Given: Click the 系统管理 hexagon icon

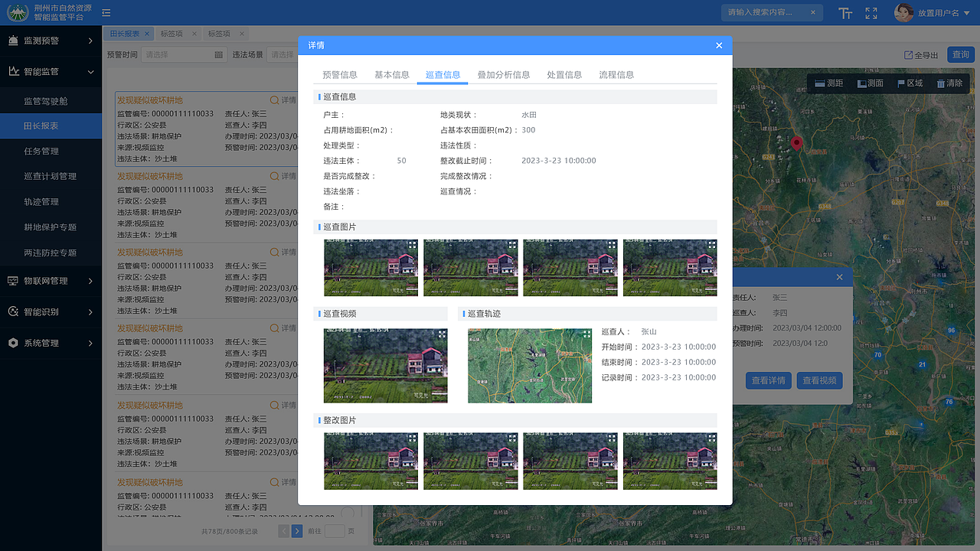Looking at the screenshot, I should [13, 343].
